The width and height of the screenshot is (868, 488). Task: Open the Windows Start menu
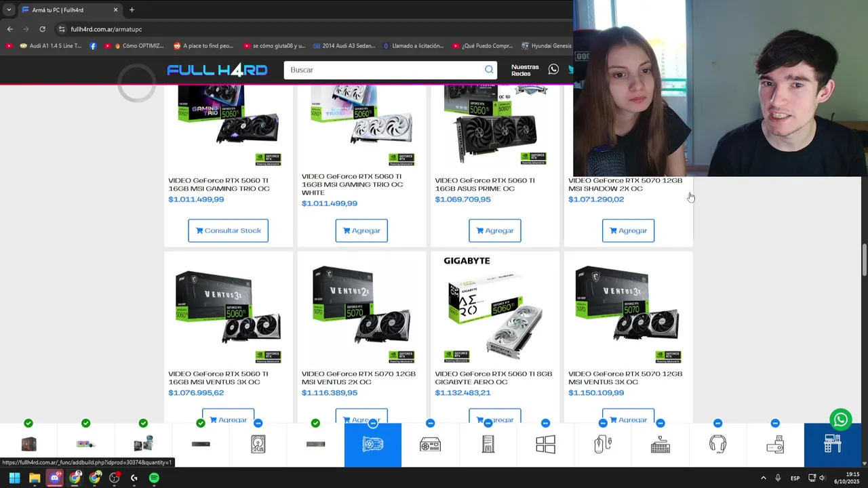(14, 478)
